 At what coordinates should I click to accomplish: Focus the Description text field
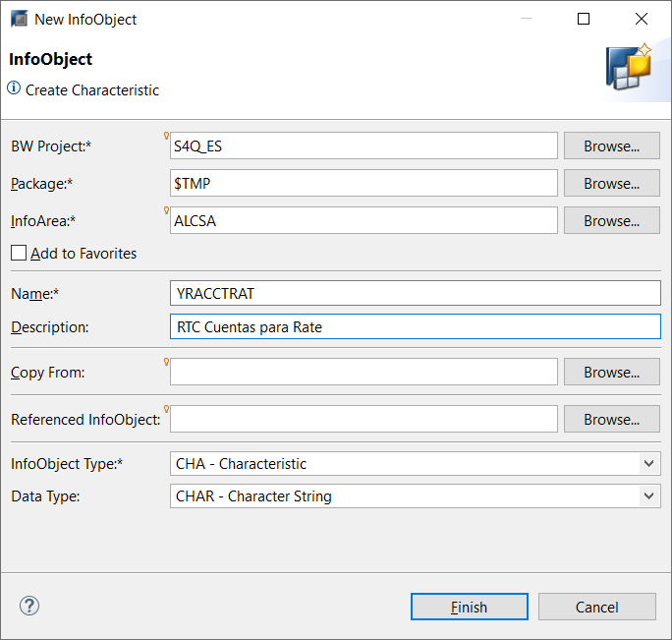point(415,327)
